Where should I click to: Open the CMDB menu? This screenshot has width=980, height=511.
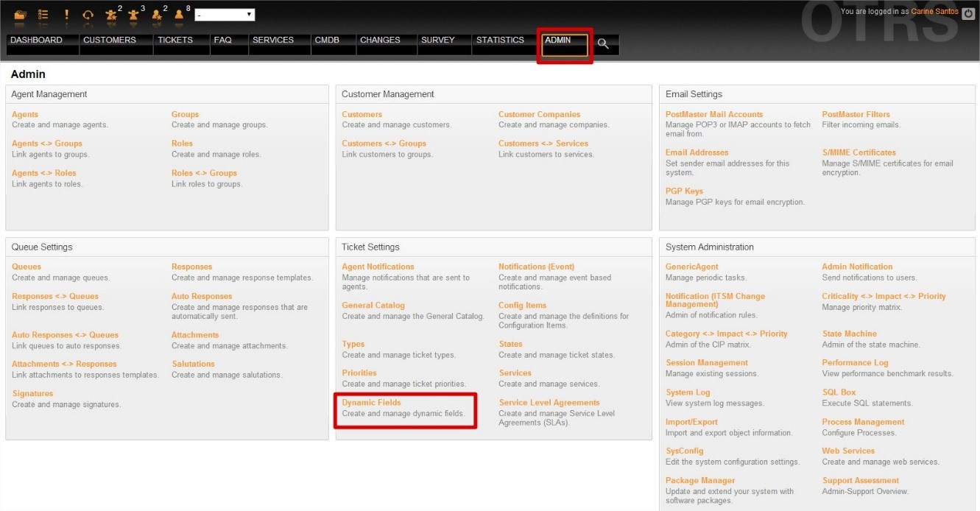tap(327, 40)
